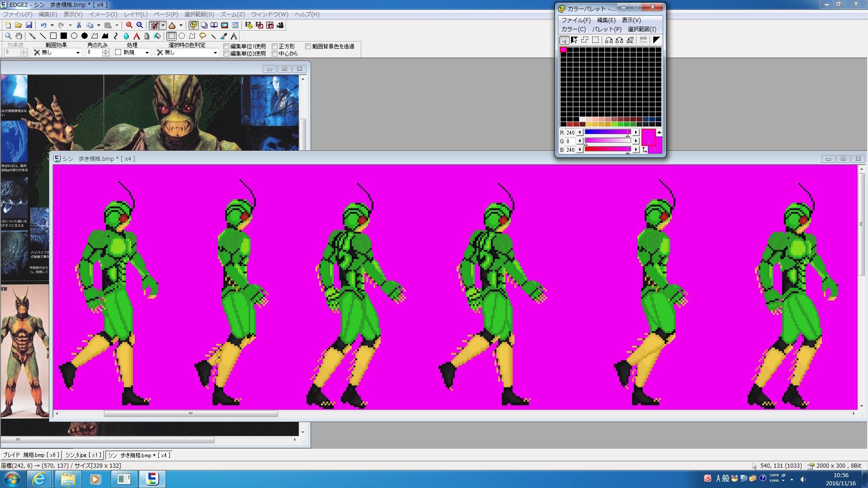This screenshot has width=868, height=488.
Task: Select the lasso selection tool
Action: [203, 36]
